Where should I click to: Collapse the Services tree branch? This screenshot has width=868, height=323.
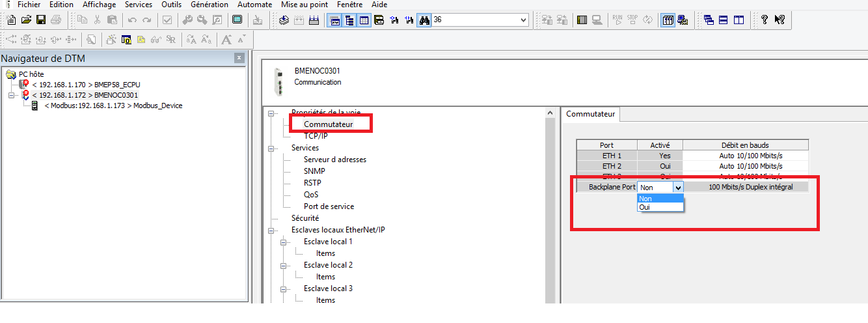tap(271, 148)
